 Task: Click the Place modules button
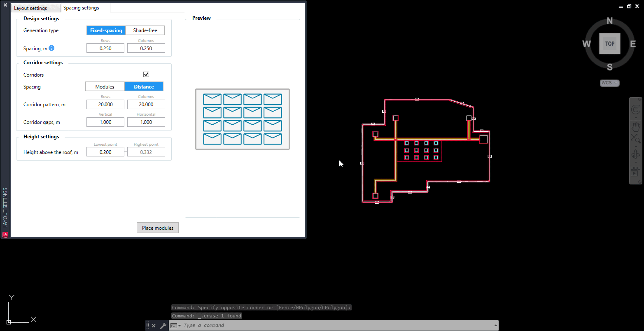pyautogui.click(x=158, y=228)
